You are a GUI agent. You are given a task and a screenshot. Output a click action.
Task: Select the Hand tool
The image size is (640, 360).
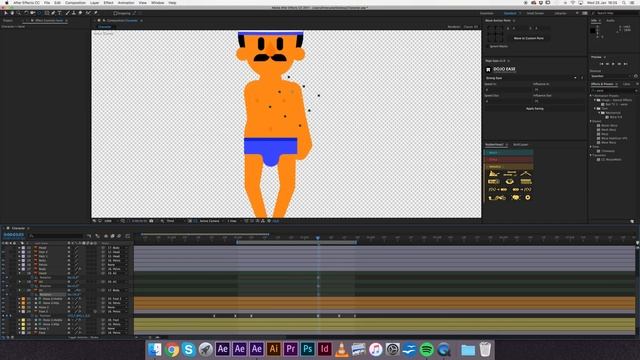tap(12, 13)
